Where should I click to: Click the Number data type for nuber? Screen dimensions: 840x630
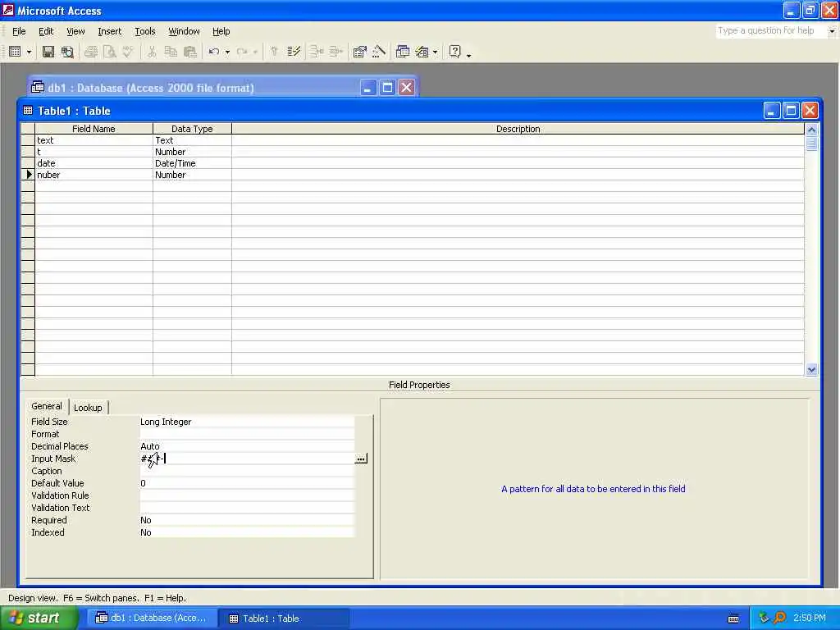point(192,175)
